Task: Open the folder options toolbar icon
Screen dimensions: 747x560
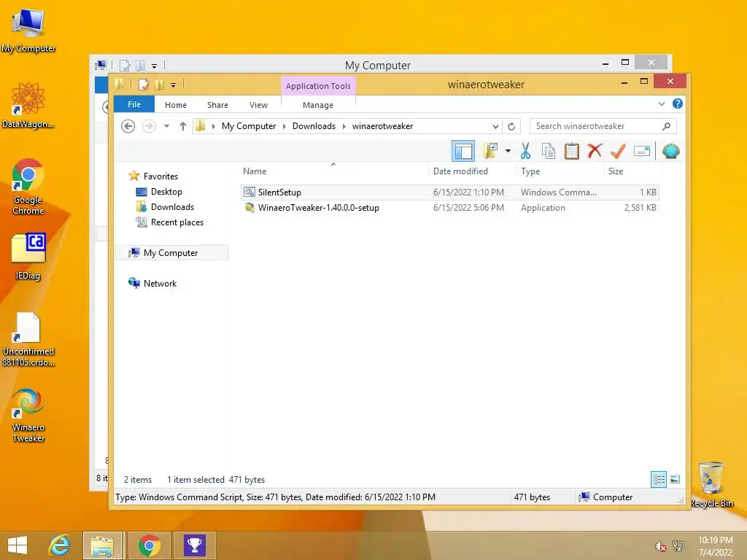Action: click(490, 152)
